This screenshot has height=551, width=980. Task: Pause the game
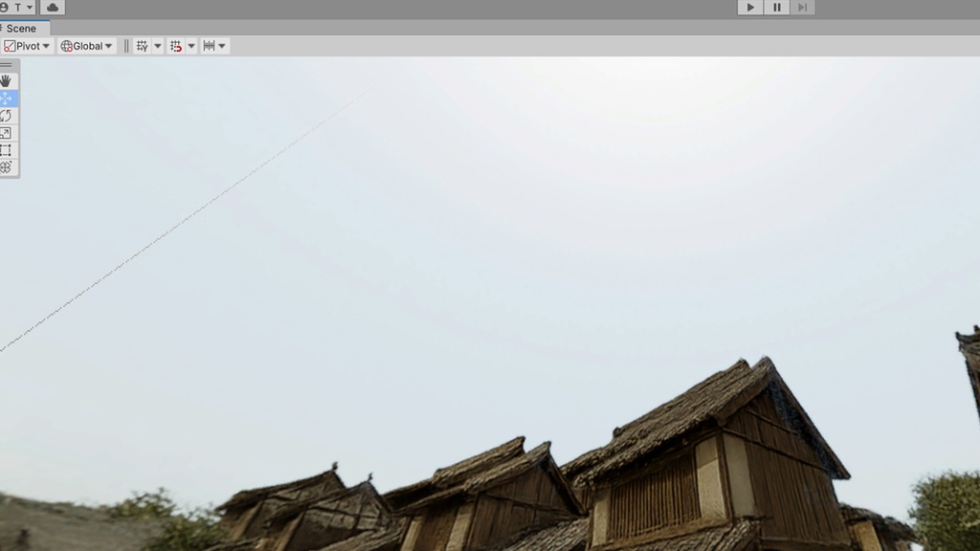click(x=777, y=8)
